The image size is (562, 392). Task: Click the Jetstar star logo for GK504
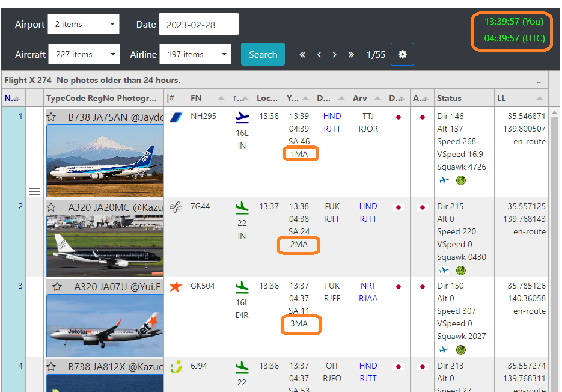[176, 287]
